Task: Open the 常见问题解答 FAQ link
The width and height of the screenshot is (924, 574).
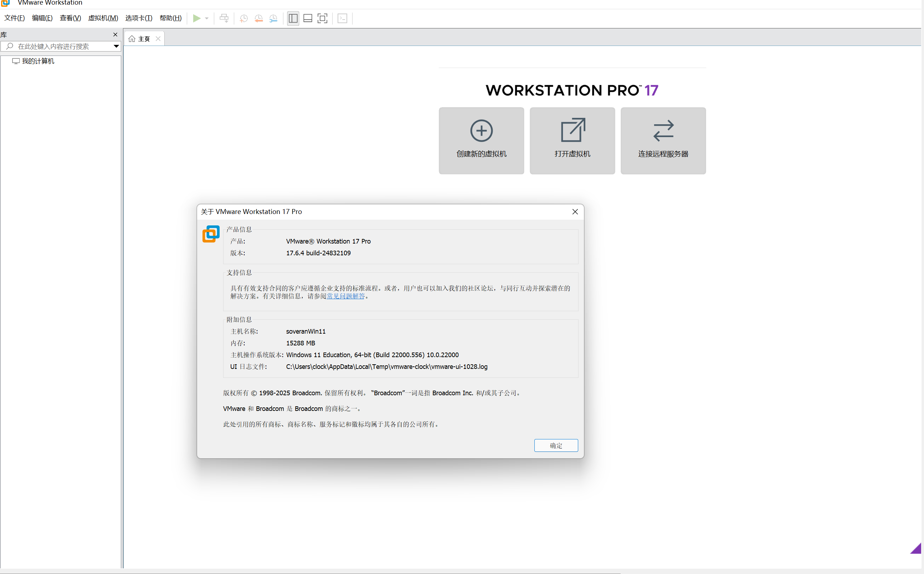Action: coord(345,296)
